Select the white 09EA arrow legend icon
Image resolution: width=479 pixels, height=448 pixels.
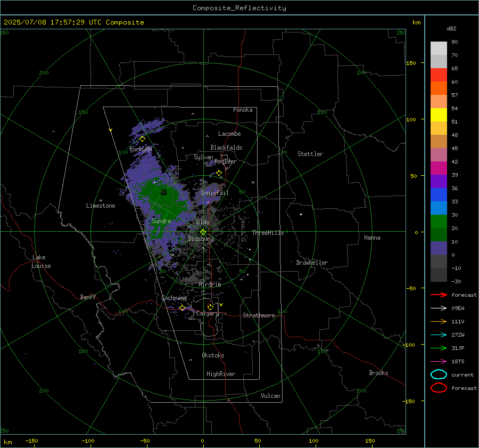click(439, 308)
